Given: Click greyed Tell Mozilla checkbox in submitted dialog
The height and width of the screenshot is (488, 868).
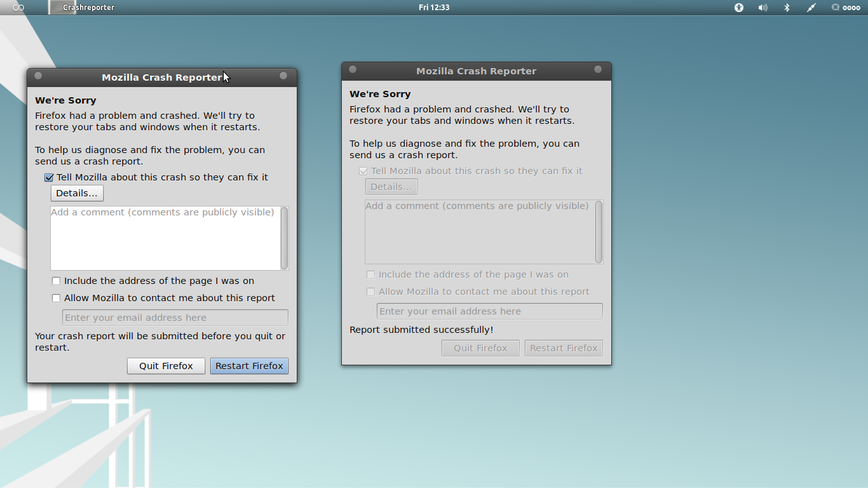Looking at the screenshot, I should coord(363,172).
